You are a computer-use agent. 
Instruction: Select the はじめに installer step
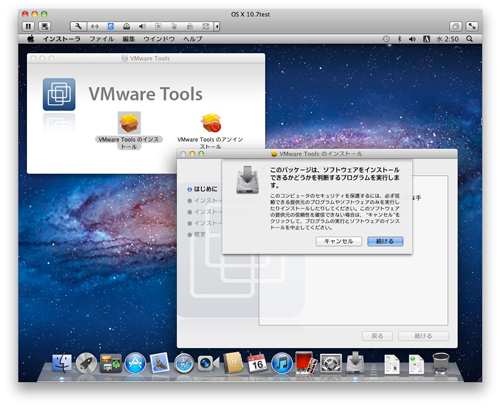tap(202, 189)
